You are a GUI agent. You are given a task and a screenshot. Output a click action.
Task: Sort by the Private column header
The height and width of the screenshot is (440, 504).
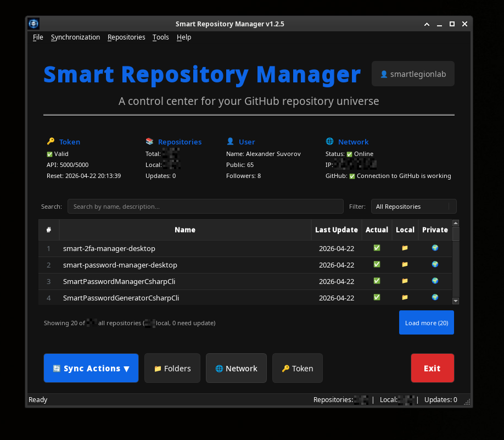(435, 230)
